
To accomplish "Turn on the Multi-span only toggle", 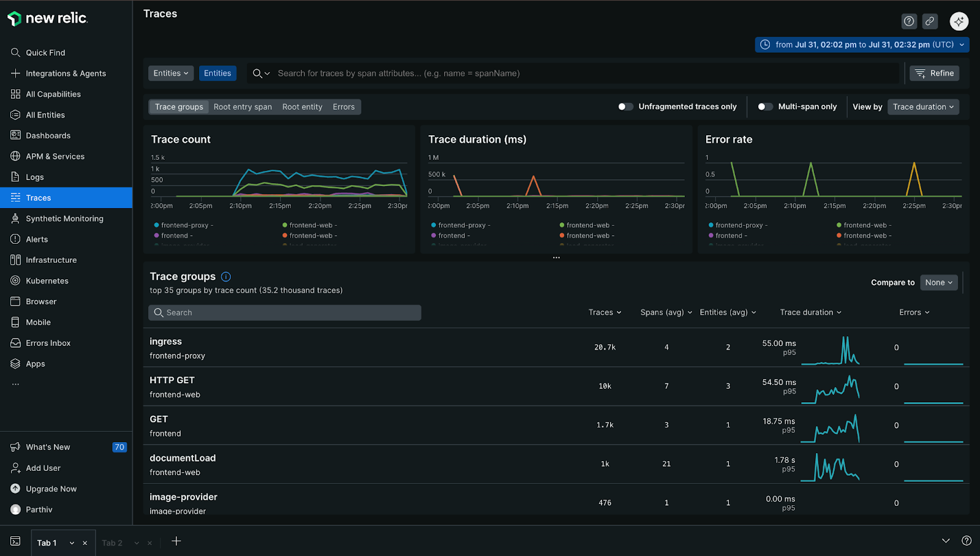I will (764, 107).
